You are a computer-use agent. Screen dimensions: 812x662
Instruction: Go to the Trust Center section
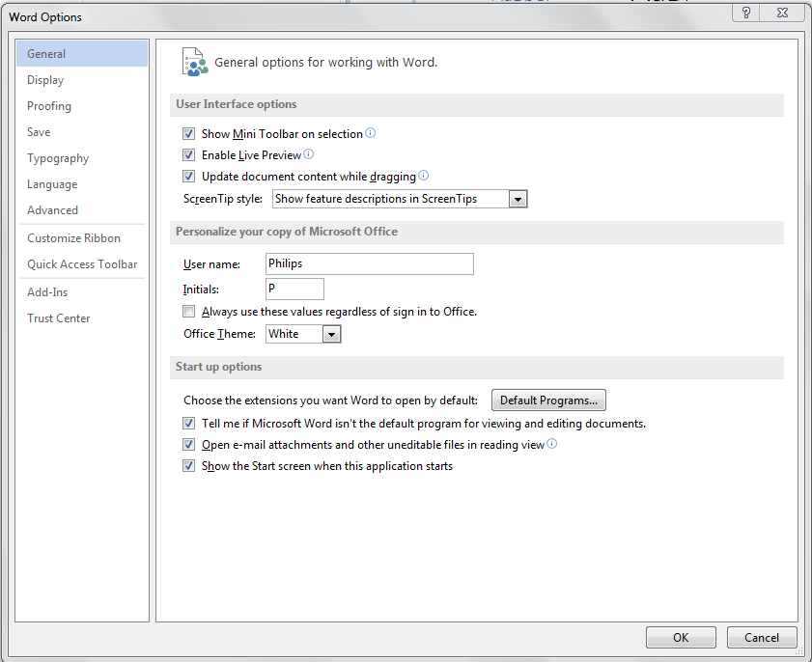tap(58, 318)
